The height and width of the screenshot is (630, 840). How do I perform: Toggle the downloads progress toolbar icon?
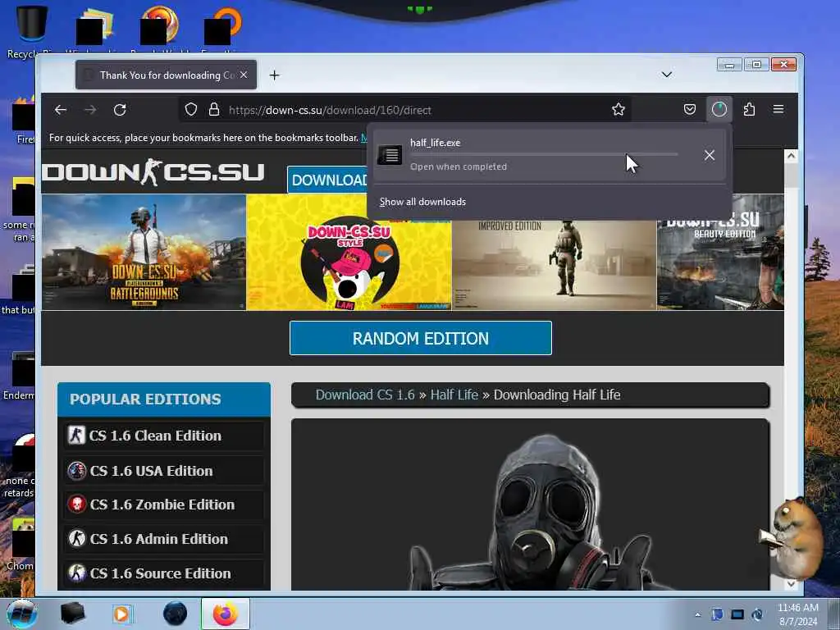point(719,109)
